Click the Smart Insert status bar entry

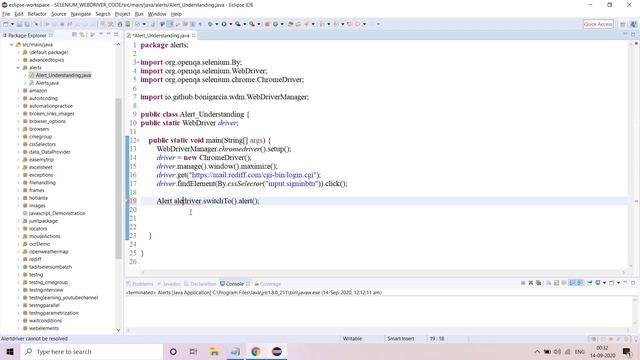[x=400, y=339]
